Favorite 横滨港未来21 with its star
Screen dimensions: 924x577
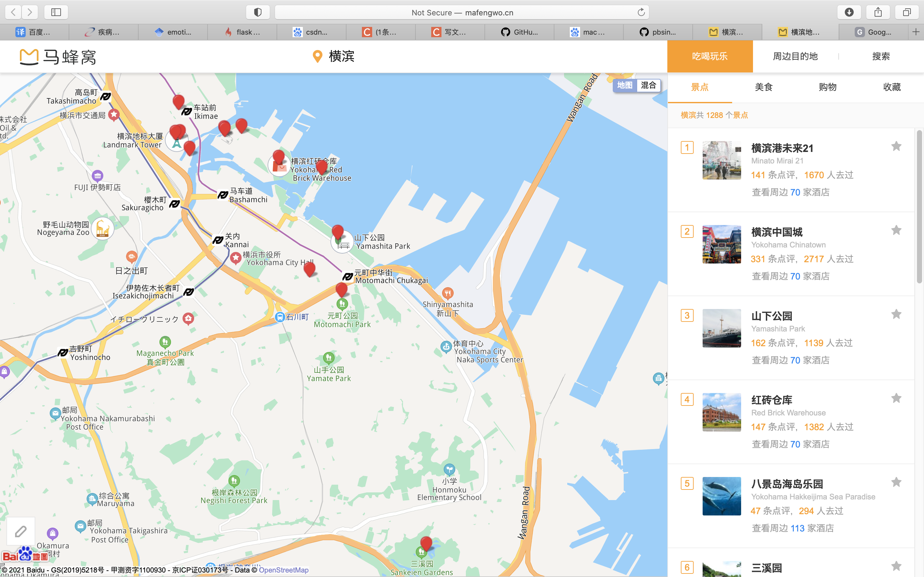pos(896,146)
